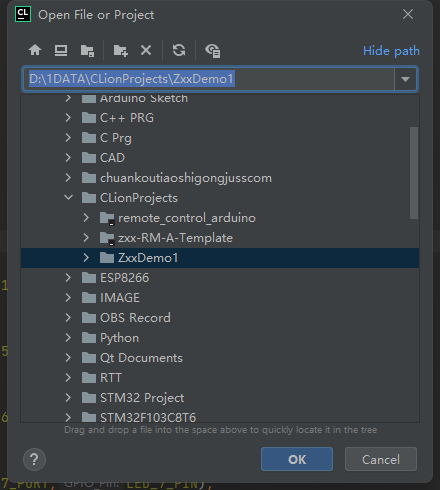
Task: Expand the OBS Record chevron
Action: pos(68,318)
